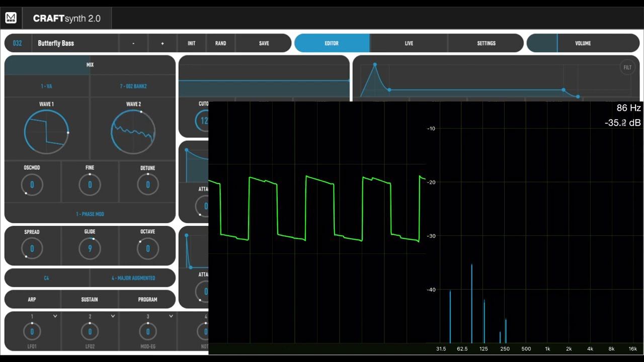Click the GLIDE knob showing 9
This screenshot has height=362, width=644.
pyautogui.click(x=90, y=248)
